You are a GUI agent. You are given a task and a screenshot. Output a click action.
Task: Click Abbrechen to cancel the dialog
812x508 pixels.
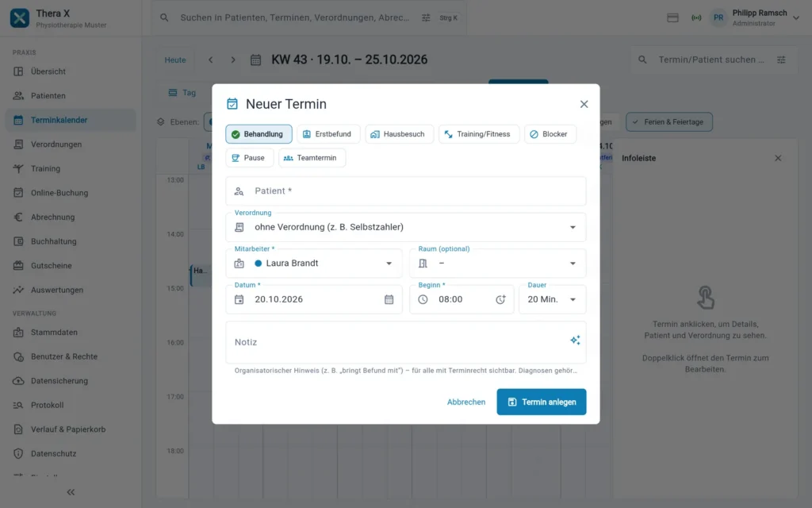[x=466, y=402]
